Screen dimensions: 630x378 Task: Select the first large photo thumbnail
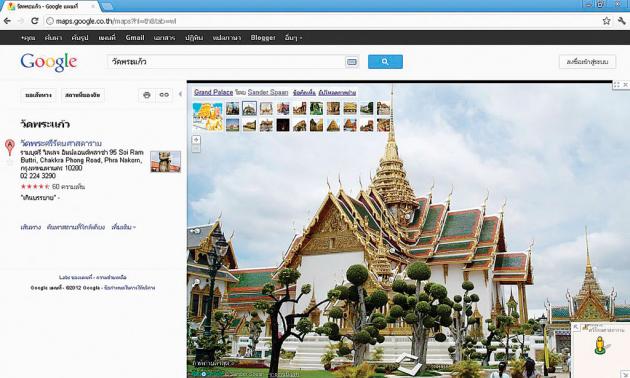208,116
